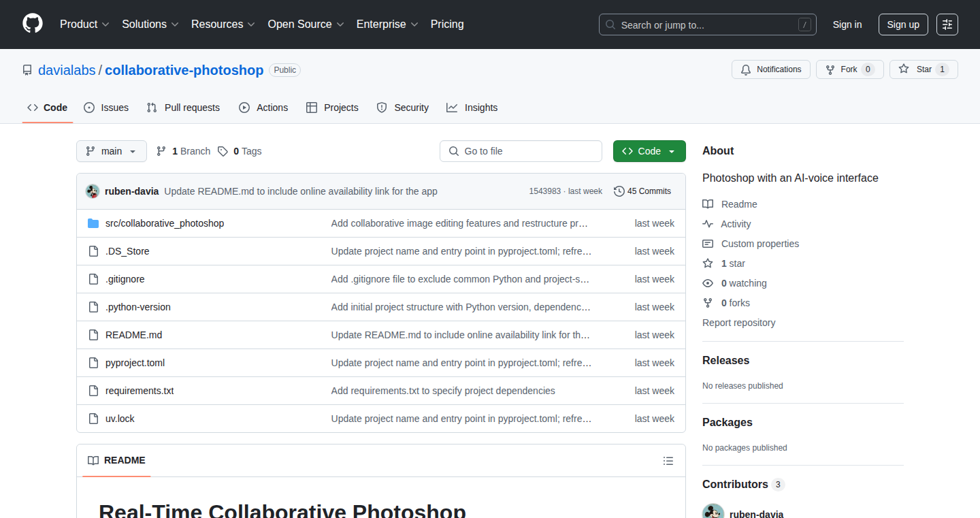Open the main branch selector dropdown
This screenshot has width=980, height=518.
click(112, 151)
